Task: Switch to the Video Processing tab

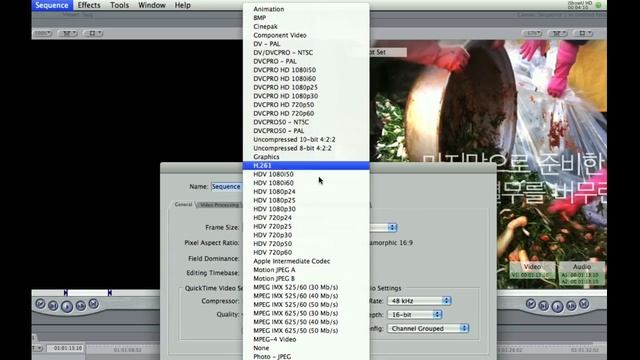Action: click(x=220, y=205)
